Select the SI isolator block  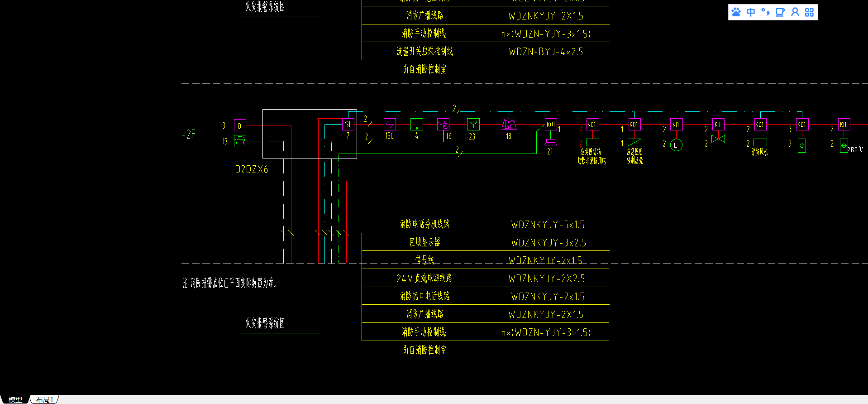pyautogui.click(x=348, y=124)
